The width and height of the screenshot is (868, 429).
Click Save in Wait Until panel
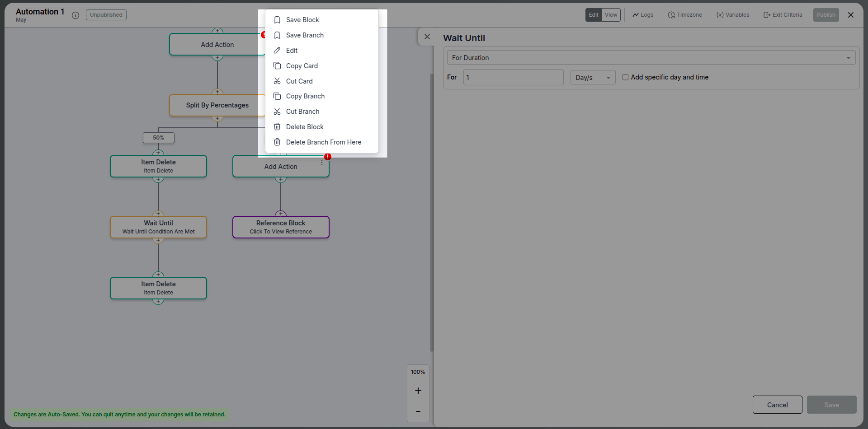[832, 405]
